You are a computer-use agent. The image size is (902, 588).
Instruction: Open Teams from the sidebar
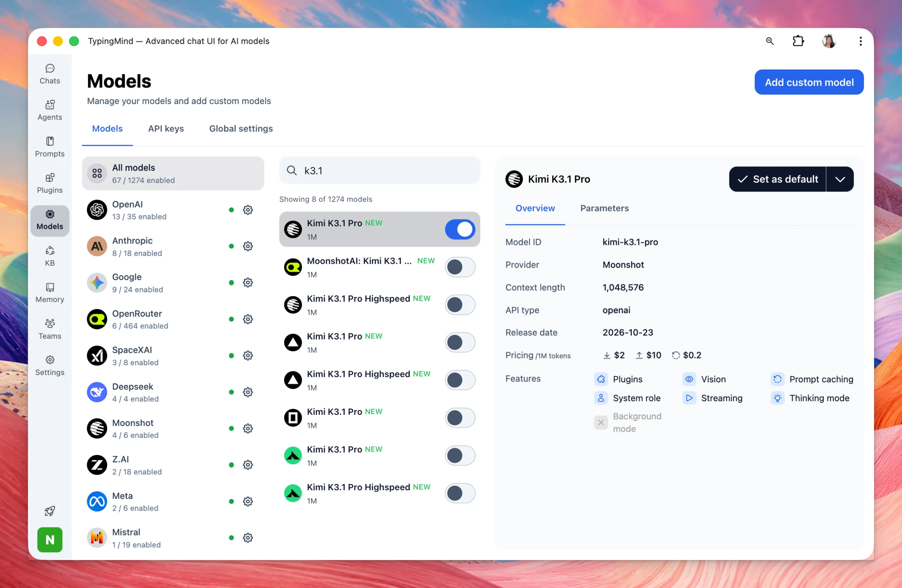tap(50, 329)
